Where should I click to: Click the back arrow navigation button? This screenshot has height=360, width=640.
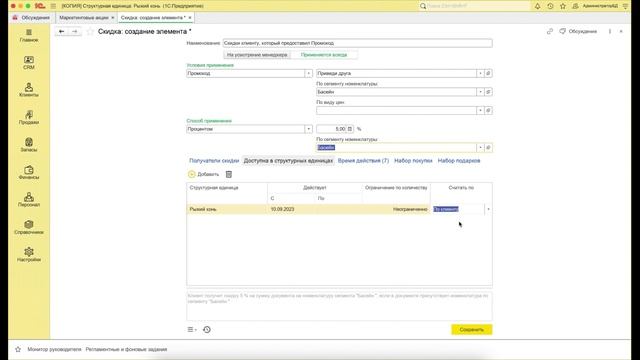(x=62, y=31)
